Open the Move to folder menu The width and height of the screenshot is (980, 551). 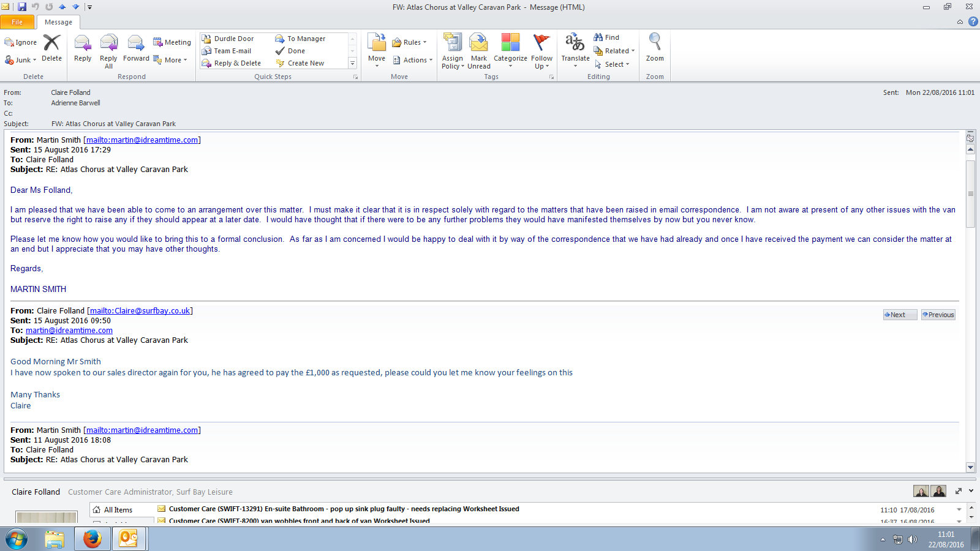pyautogui.click(x=377, y=51)
